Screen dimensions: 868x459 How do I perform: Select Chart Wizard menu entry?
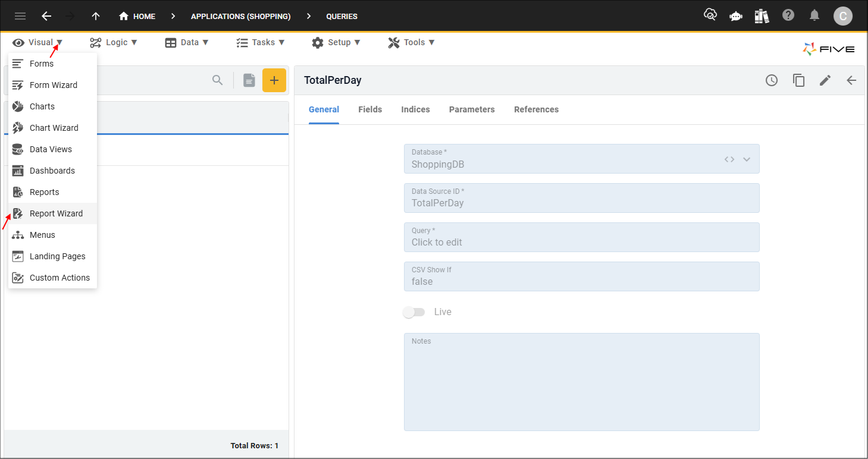(52, 128)
